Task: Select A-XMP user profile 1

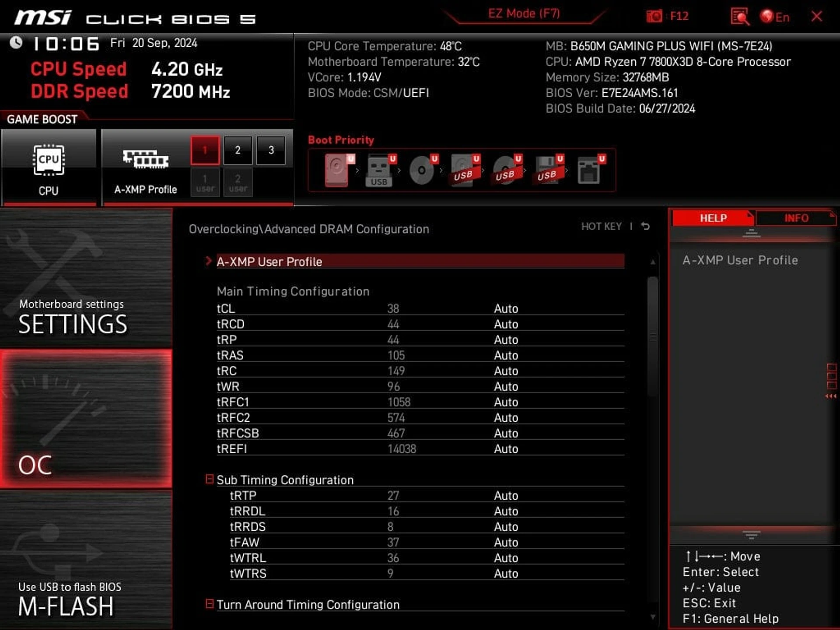Action: [205, 183]
